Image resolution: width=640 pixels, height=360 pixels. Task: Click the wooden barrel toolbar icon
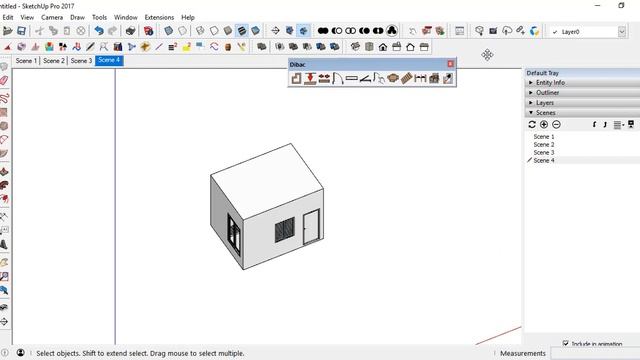tap(228, 47)
